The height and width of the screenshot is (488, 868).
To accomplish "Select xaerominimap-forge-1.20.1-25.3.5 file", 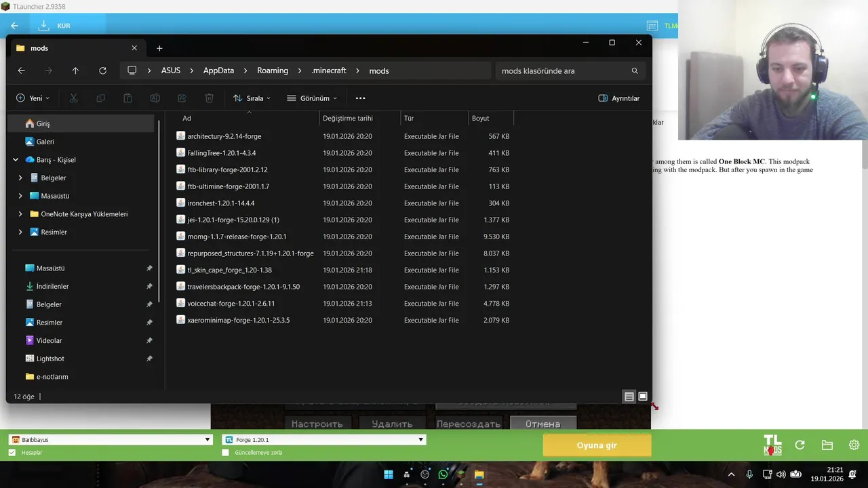I will point(238,320).
